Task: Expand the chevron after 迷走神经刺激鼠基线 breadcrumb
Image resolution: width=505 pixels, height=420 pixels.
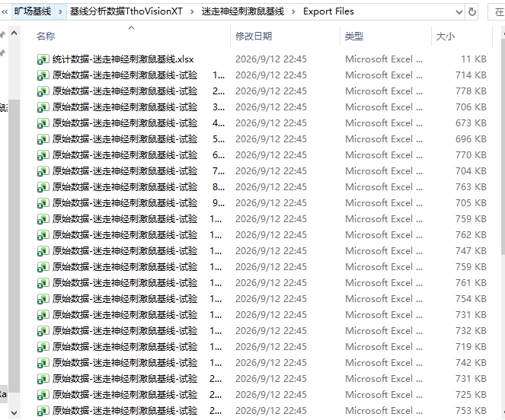Action: pos(293,12)
